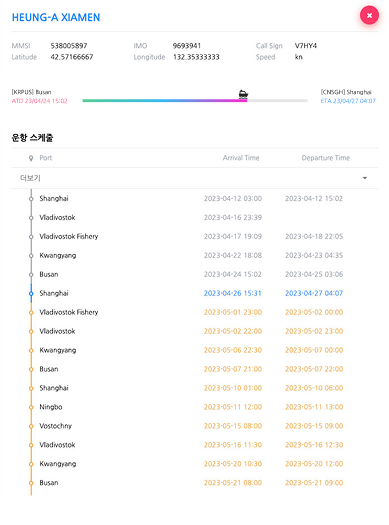
Task: Click the ship icon on voyage progress bar
Action: tap(243, 94)
